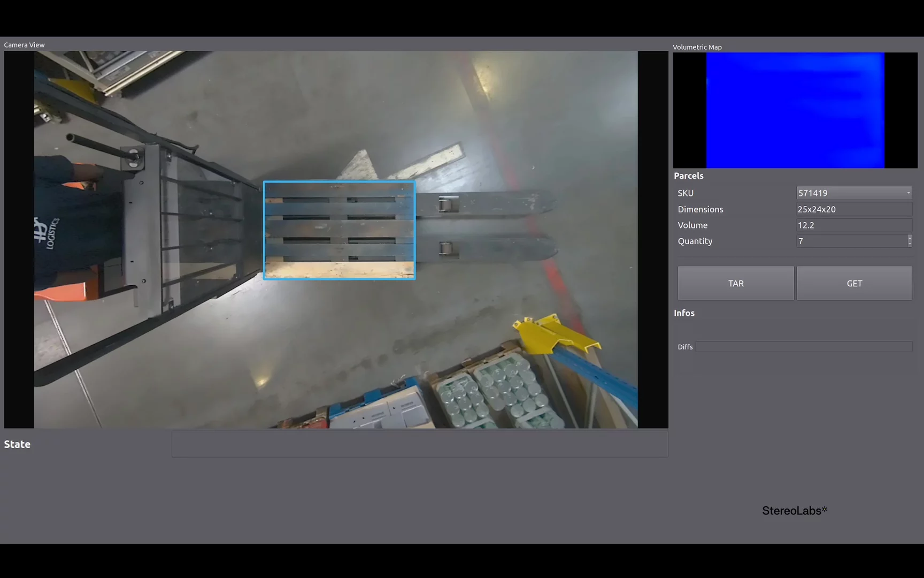Screen dimensions: 924x578
Task: Open the SKU dropdown showing 571419
Action: (x=854, y=193)
